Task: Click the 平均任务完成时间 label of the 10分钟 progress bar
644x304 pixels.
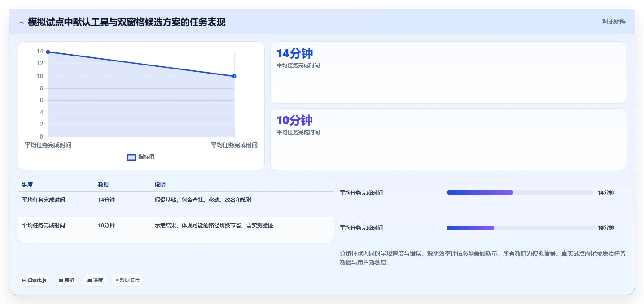Action: (x=361, y=228)
